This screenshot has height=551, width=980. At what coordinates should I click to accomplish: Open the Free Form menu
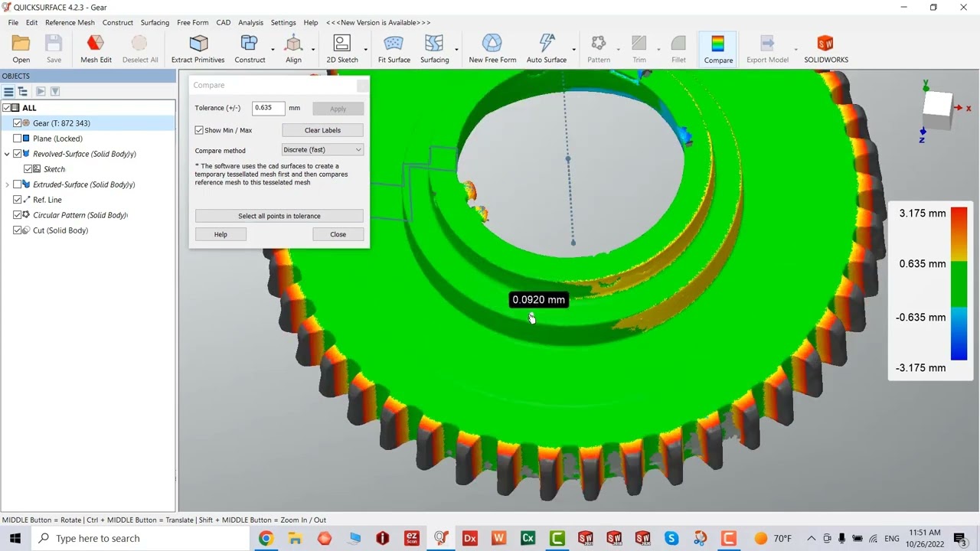193,22
